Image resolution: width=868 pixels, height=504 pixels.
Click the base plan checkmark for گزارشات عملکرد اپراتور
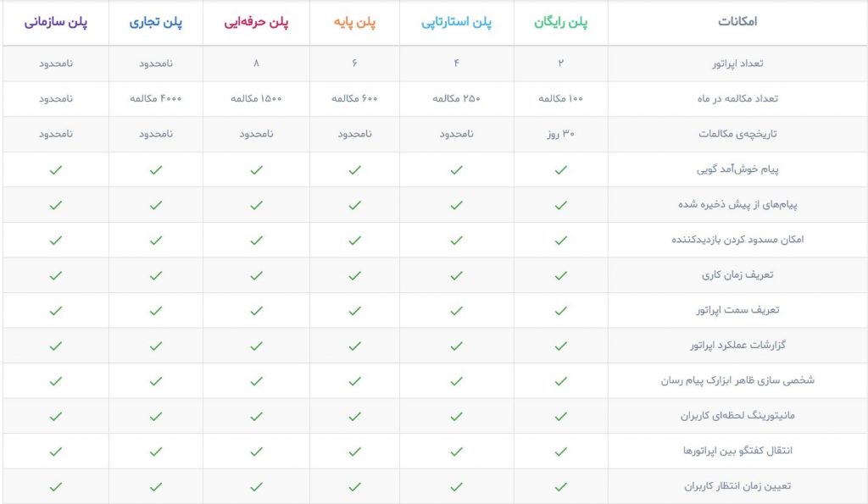pyautogui.click(x=354, y=346)
